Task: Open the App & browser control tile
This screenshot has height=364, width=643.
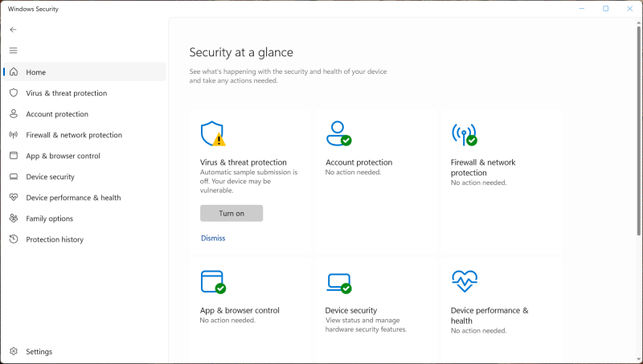Action: coord(240,310)
